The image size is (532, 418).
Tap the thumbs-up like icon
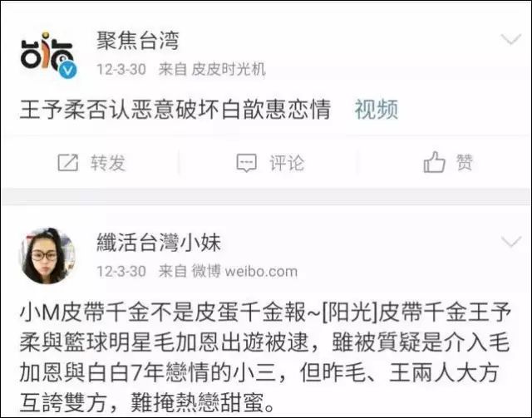(434, 162)
